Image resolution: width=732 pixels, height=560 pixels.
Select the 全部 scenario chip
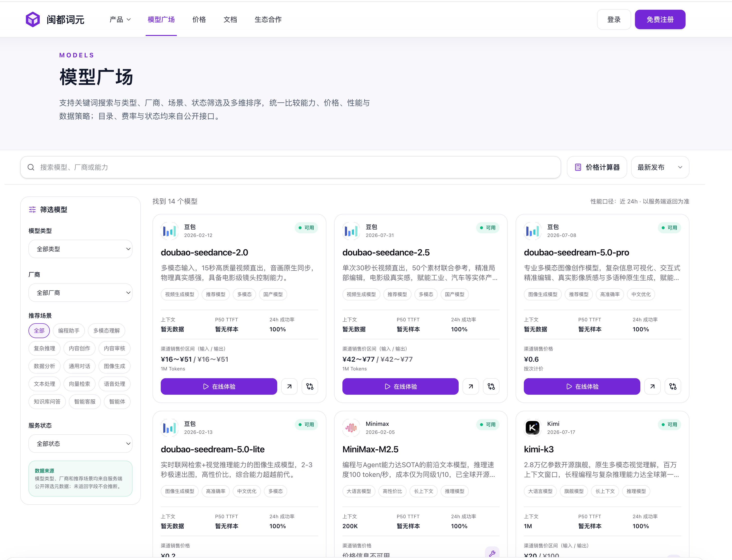(x=39, y=331)
